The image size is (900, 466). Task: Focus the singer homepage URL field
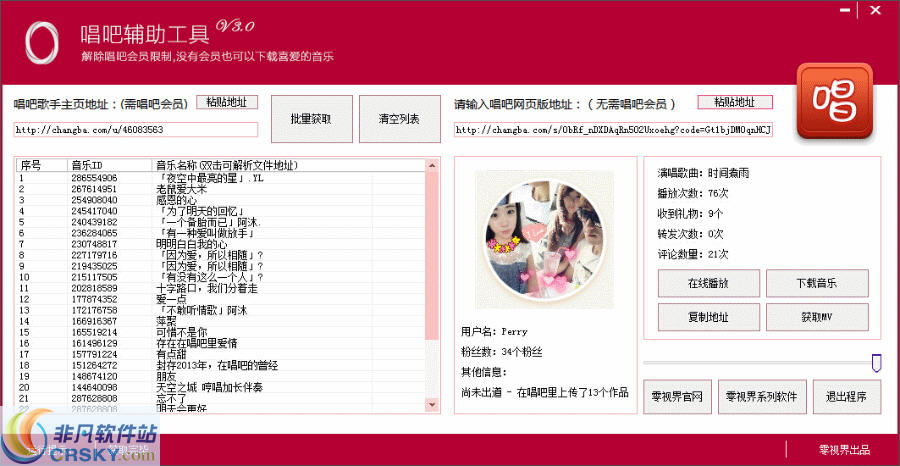(136, 130)
